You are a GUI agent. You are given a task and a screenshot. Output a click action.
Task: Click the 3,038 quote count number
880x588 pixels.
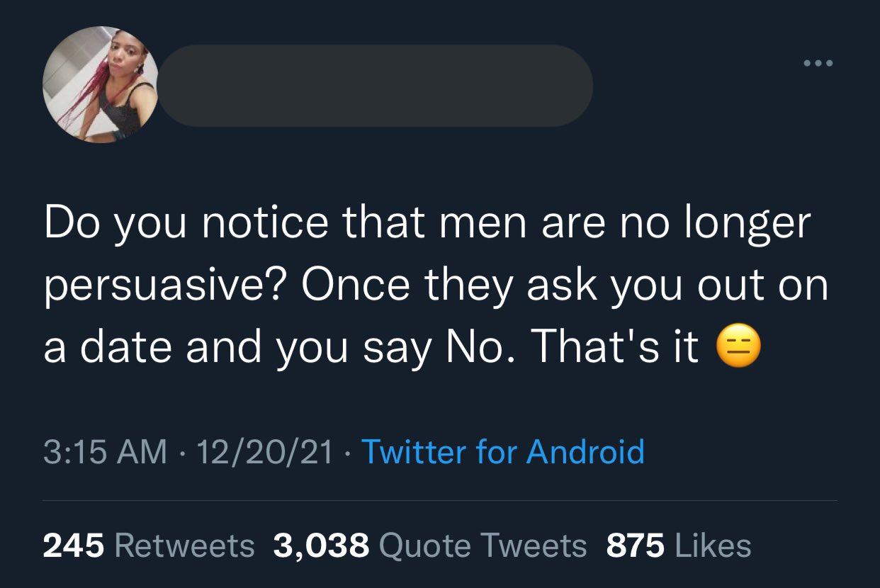[x=321, y=545]
